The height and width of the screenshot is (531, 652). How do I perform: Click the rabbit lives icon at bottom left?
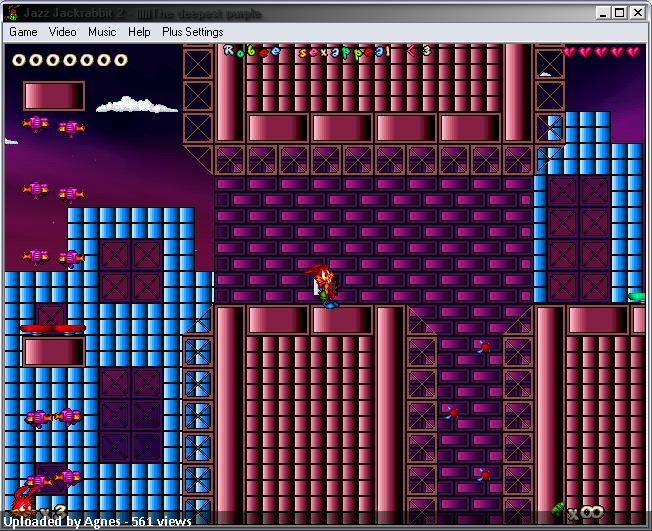click(x=24, y=502)
